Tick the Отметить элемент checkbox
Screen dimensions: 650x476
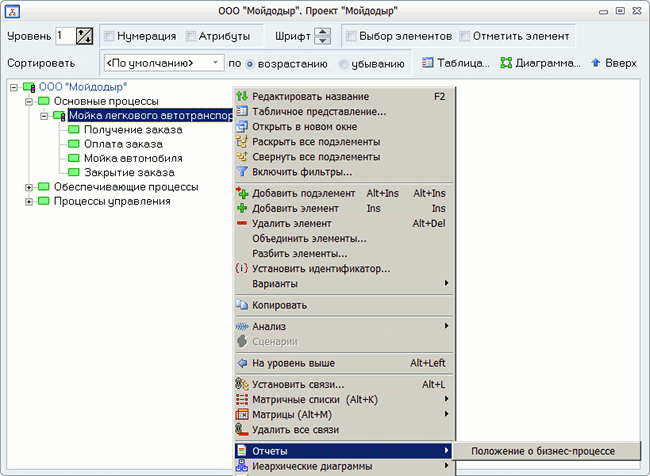(465, 36)
